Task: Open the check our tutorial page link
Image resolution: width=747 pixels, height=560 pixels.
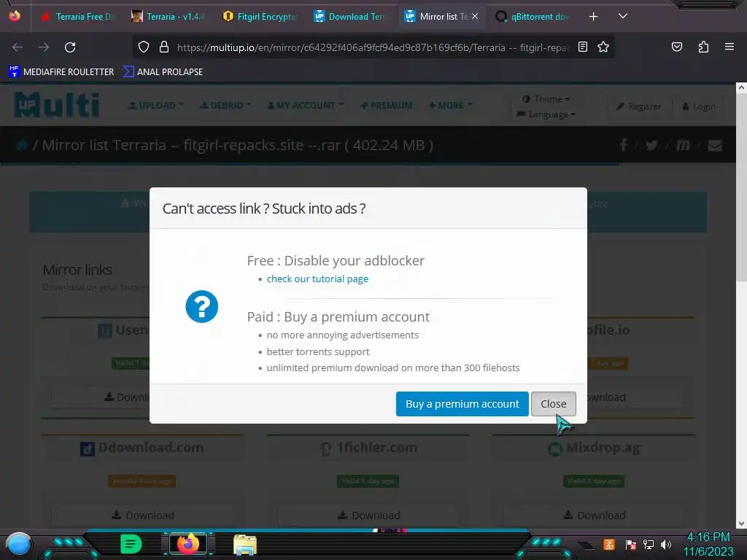Action: [317, 279]
